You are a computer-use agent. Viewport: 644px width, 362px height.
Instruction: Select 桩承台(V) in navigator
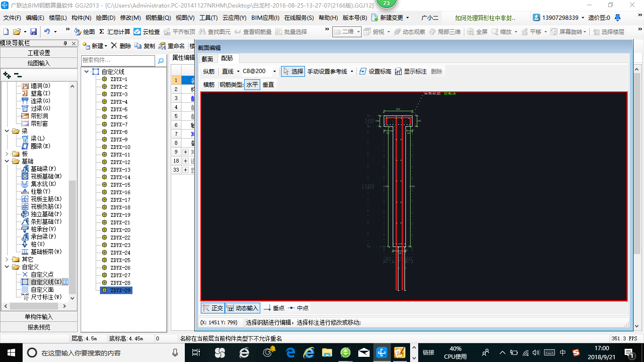pos(43,229)
